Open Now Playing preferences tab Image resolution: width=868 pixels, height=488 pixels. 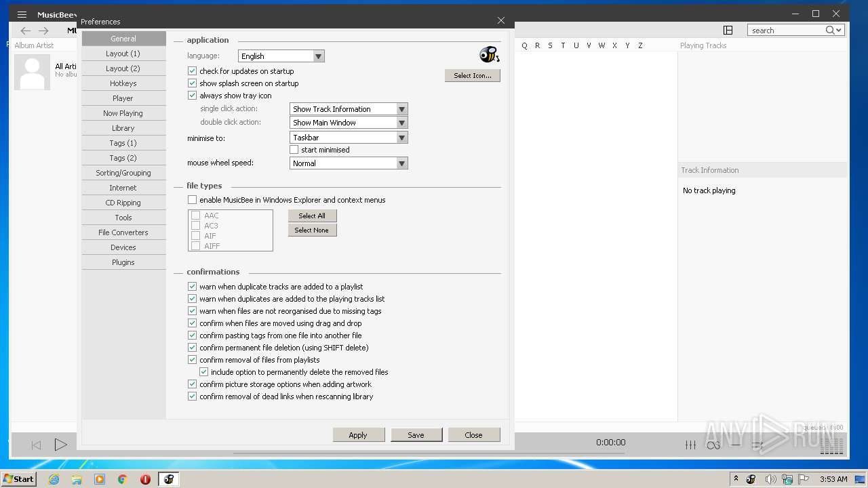click(123, 113)
